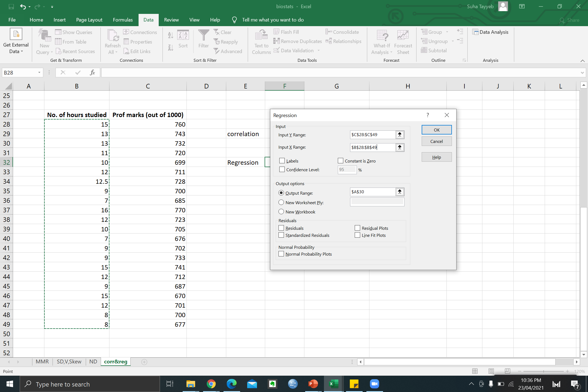Select the New Workbook radio button
The width and height of the screenshot is (588, 392).
click(x=281, y=212)
